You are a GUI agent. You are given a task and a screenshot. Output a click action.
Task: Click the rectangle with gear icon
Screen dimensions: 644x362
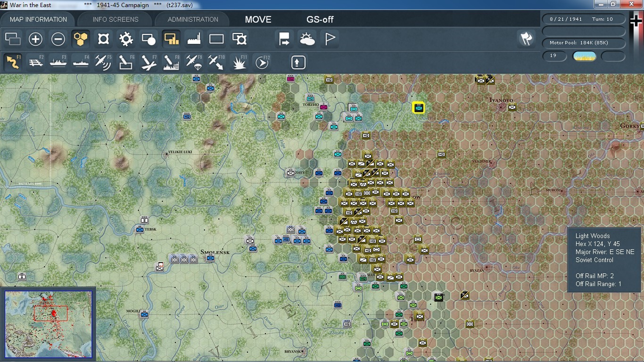pos(239,39)
